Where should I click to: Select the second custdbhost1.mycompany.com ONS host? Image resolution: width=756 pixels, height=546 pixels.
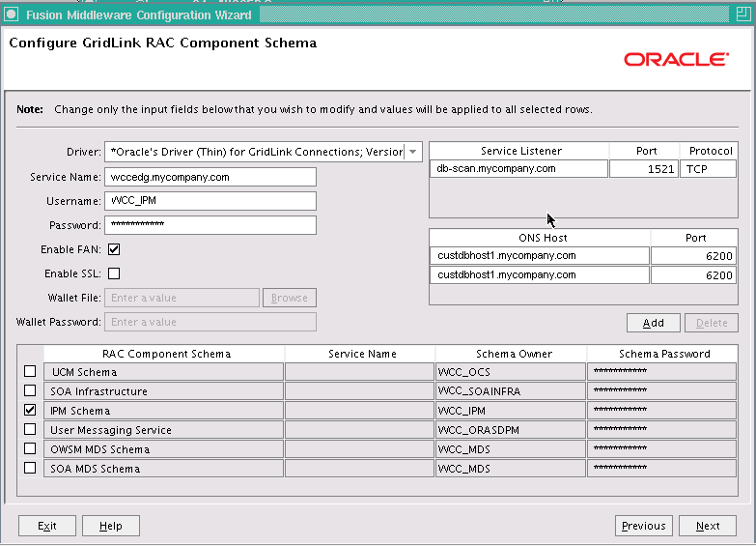540,275
